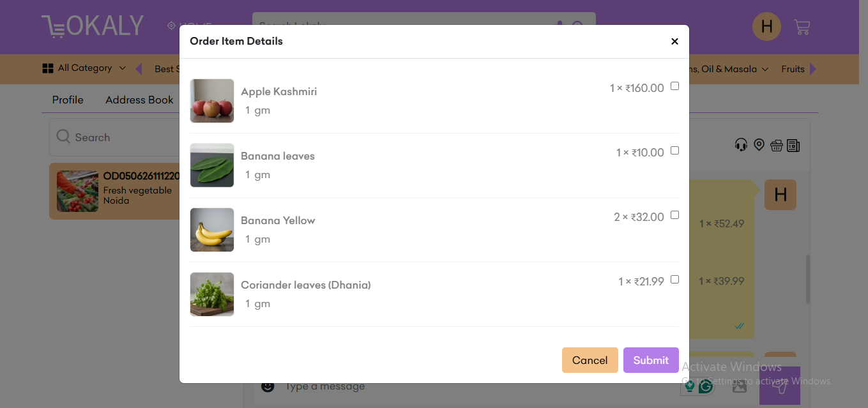The image size is (868, 408).
Task: Click the chat scrollbar thumb
Action: (808, 279)
